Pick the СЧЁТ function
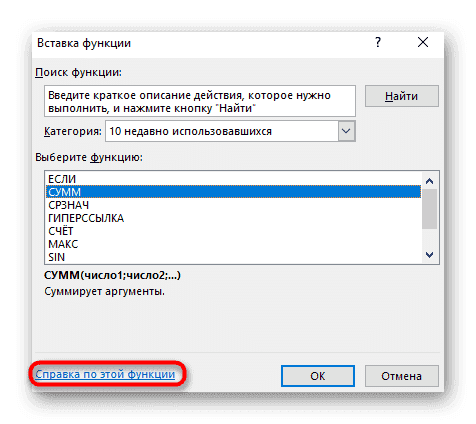Image resolution: width=476 pixels, height=424 pixels. click(x=233, y=231)
